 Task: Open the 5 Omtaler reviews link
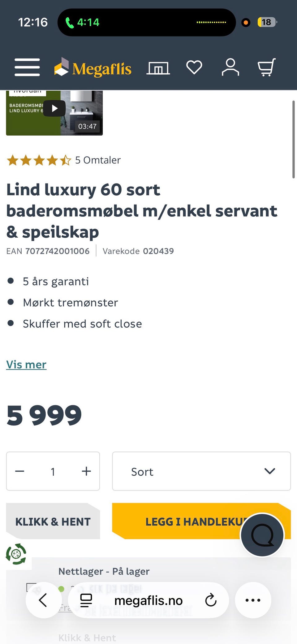(98, 160)
